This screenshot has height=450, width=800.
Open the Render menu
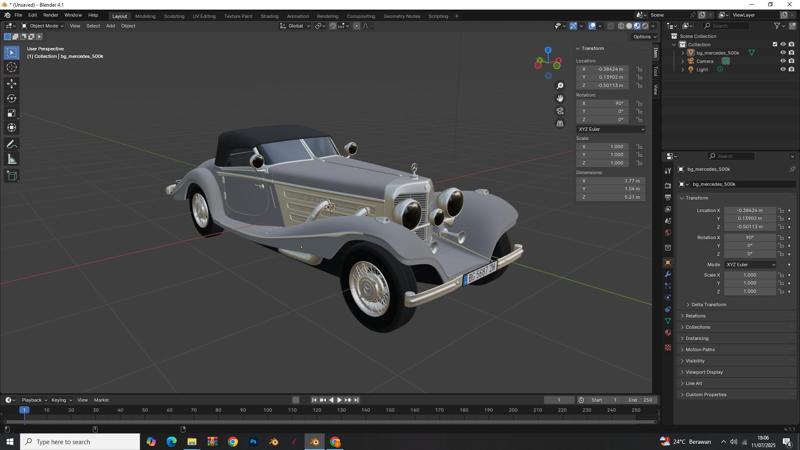pos(51,15)
